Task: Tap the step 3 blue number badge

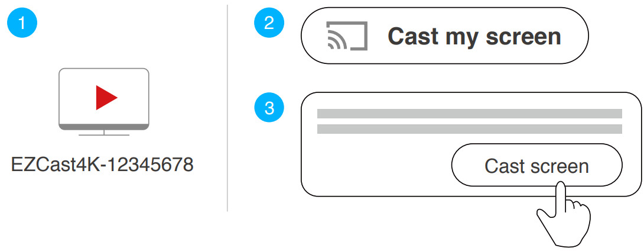Action: [269, 108]
